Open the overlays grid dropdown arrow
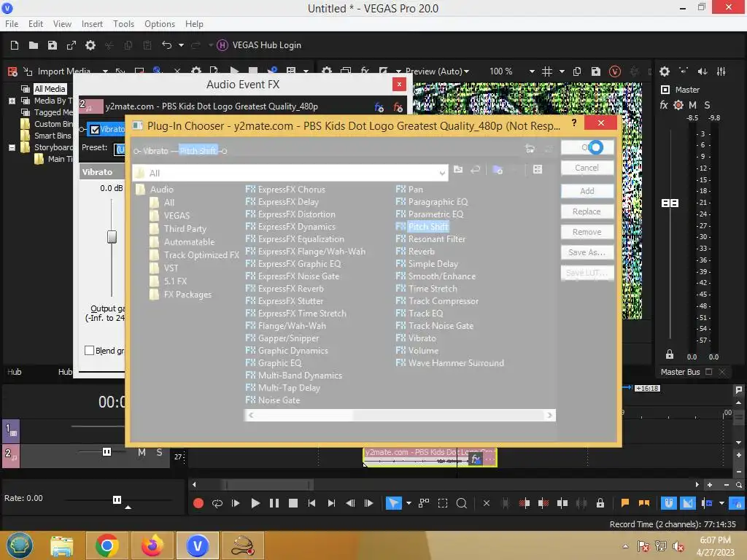747x560 pixels. pyautogui.click(x=562, y=71)
